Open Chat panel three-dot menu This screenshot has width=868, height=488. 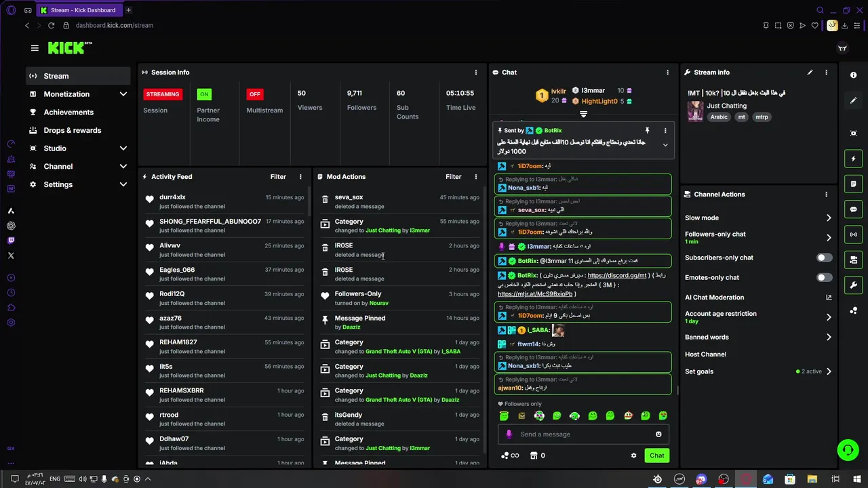(x=667, y=73)
